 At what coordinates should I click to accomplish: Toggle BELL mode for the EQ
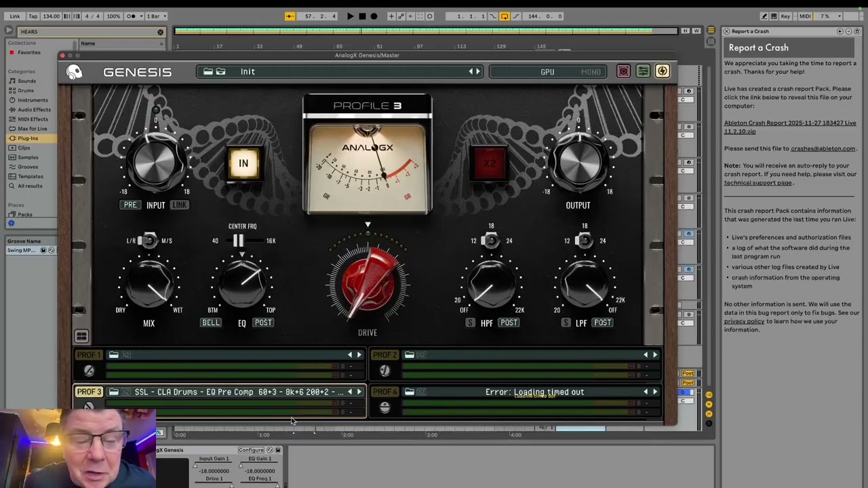(x=211, y=323)
